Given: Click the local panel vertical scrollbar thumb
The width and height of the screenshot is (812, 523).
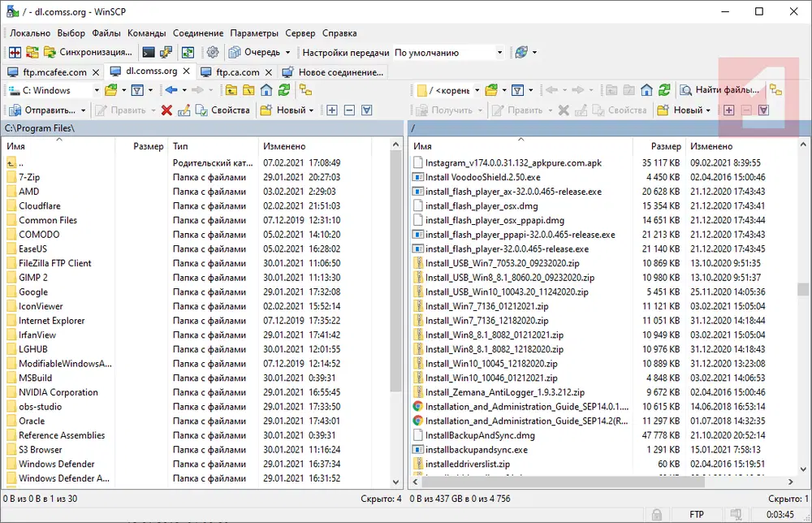Looking at the screenshot, I should coord(395,272).
